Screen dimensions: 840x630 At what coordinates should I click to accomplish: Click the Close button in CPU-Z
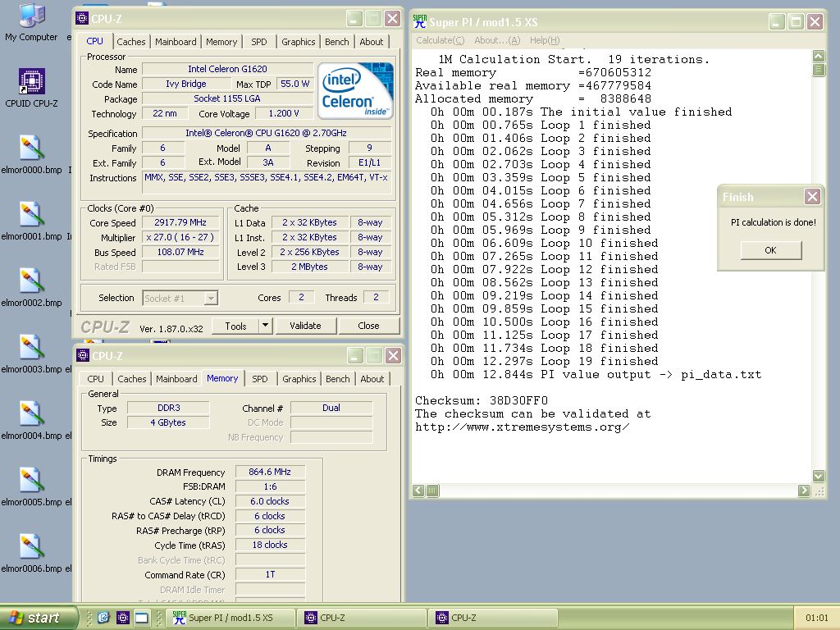click(368, 326)
